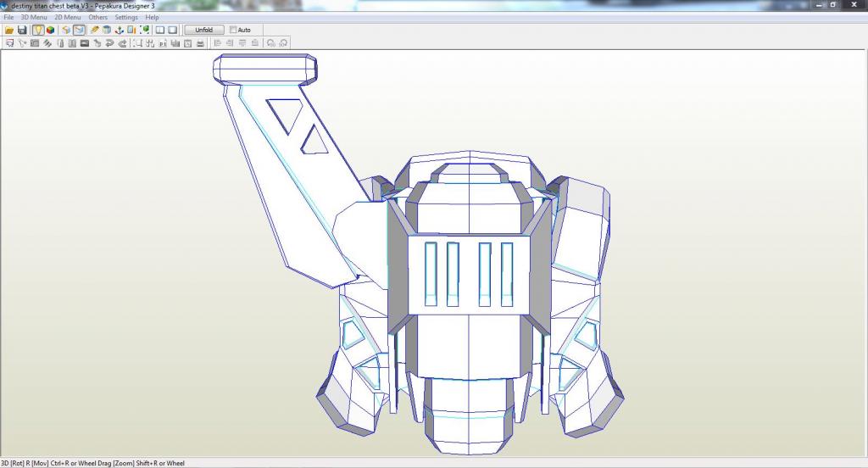Open the Settings menu
868x468 pixels.
[x=126, y=17]
